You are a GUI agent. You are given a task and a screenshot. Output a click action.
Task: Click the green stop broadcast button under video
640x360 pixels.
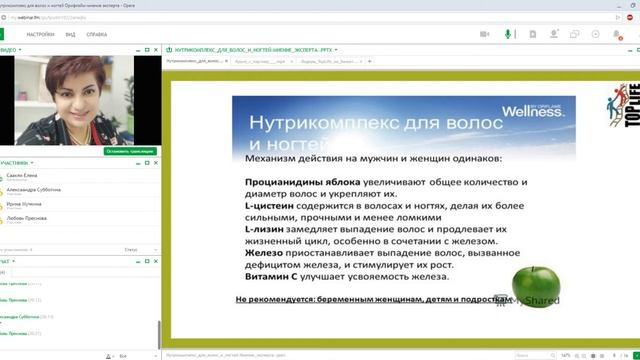click(x=130, y=151)
